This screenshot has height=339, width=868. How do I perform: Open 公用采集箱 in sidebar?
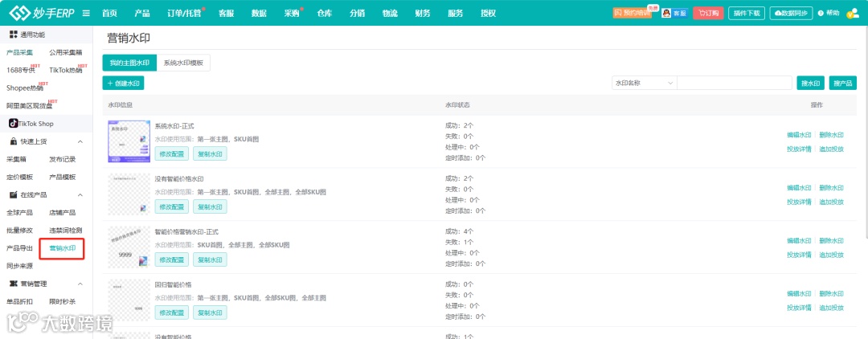[x=66, y=52]
